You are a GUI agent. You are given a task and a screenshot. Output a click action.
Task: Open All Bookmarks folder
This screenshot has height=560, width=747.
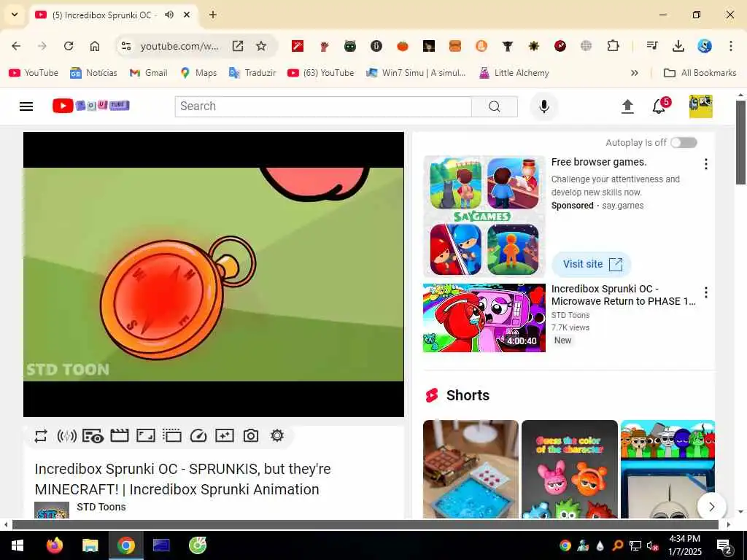coord(700,73)
